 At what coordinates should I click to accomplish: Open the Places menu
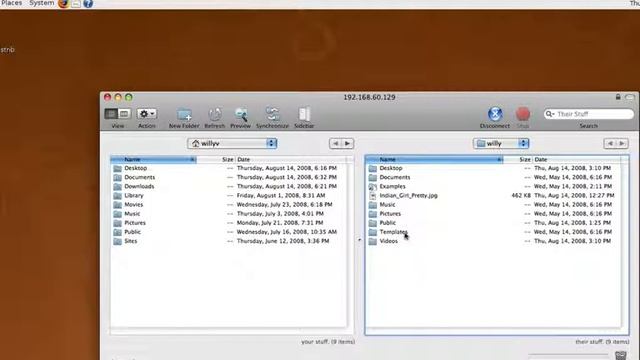click(11, 3)
